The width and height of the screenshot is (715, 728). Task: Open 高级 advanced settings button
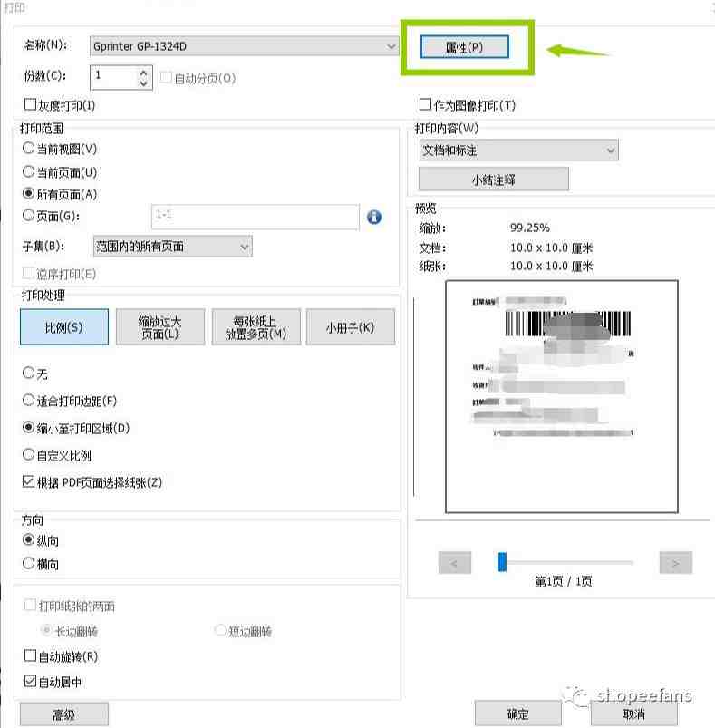click(x=64, y=714)
